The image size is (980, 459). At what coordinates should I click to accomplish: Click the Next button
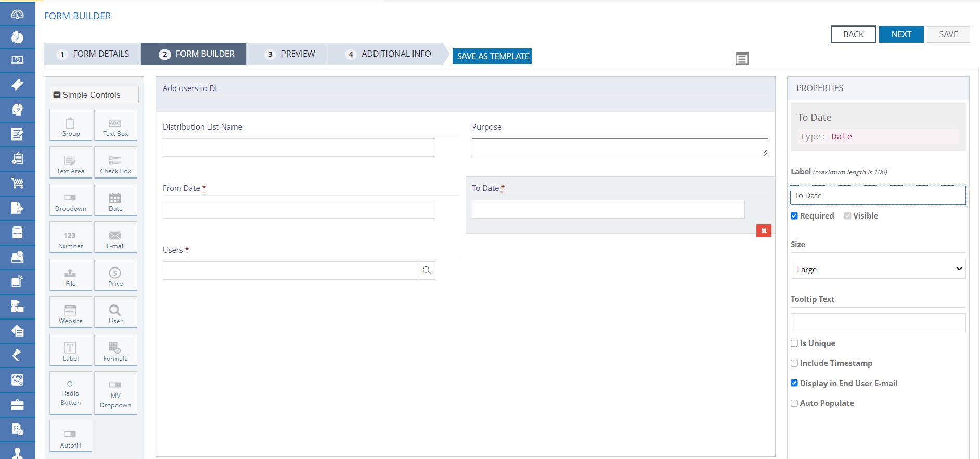[x=901, y=34]
